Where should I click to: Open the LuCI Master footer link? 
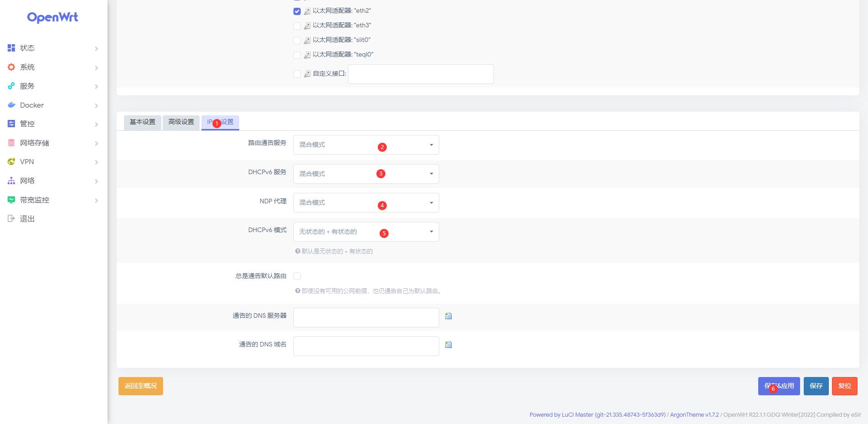pyautogui.click(x=597, y=415)
